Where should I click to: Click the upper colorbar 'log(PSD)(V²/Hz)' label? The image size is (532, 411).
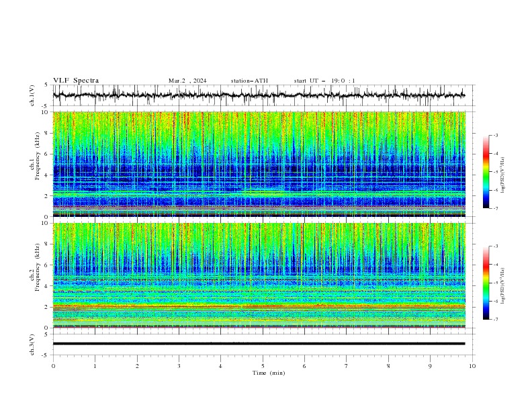point(502,175)
